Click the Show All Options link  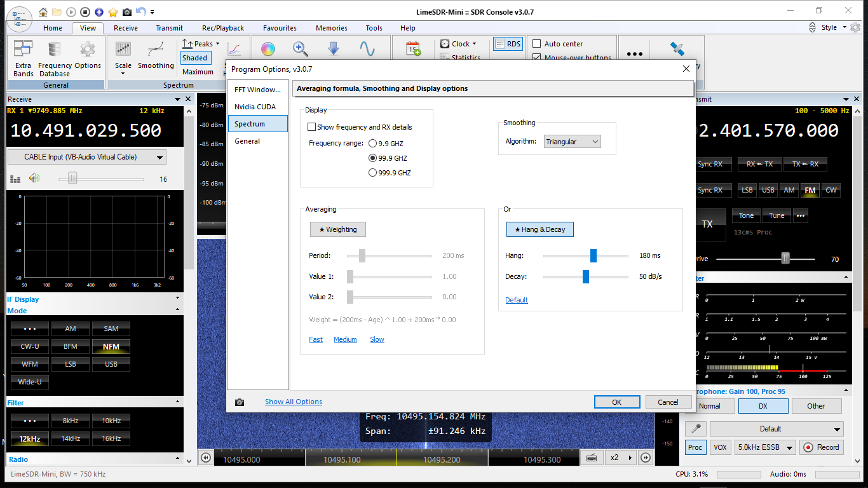(294, 402)
